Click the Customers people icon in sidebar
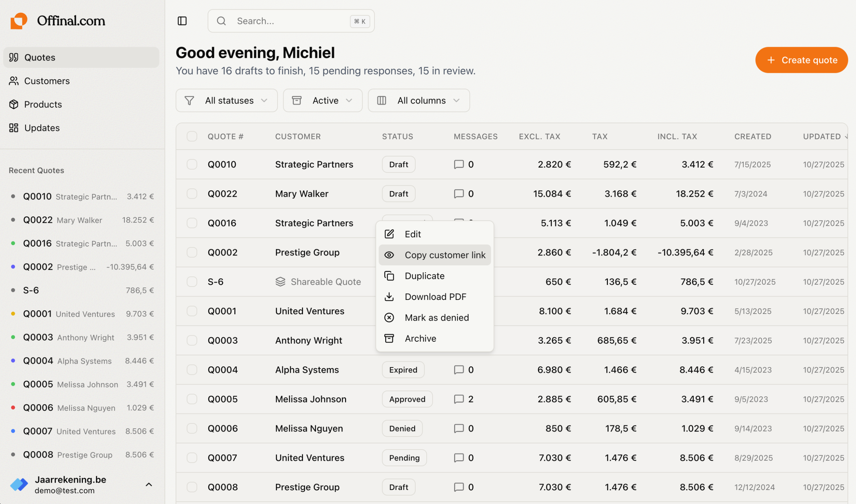 (x=14, y=81)
